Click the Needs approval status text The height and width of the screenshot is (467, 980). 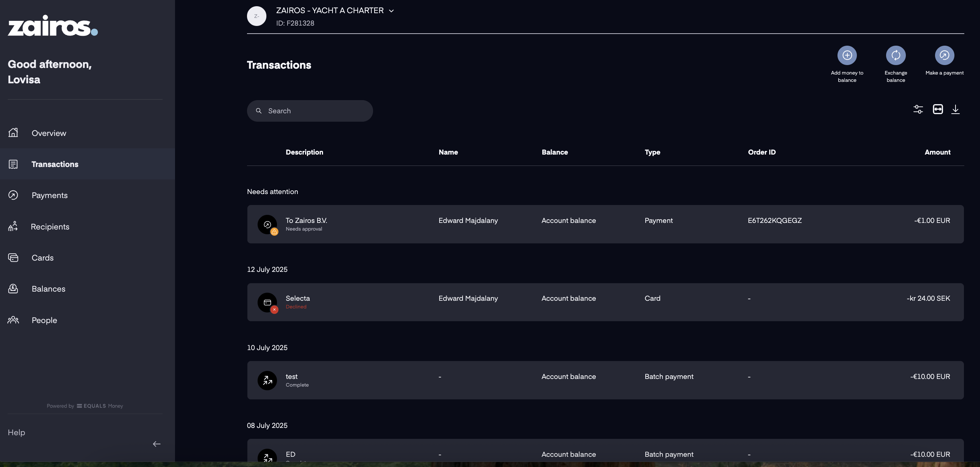304,229
